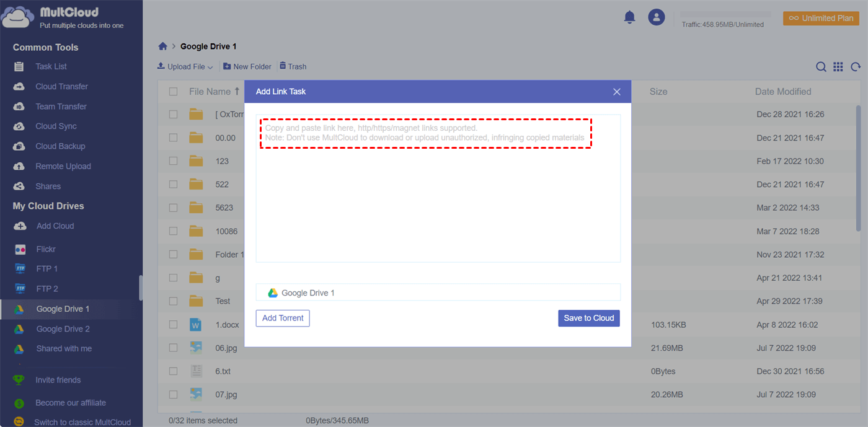Open the user account avatar menu

(657, 17)
